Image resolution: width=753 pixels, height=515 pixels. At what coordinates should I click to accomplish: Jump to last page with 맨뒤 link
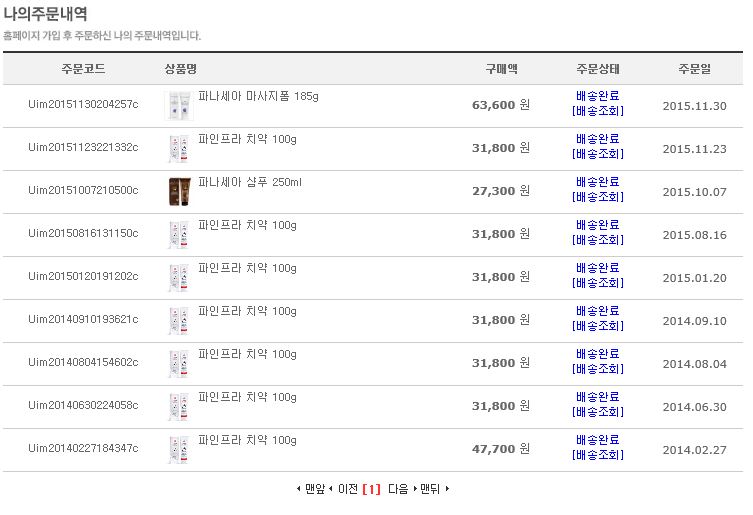pyautogui.click(x=430, y=489)
